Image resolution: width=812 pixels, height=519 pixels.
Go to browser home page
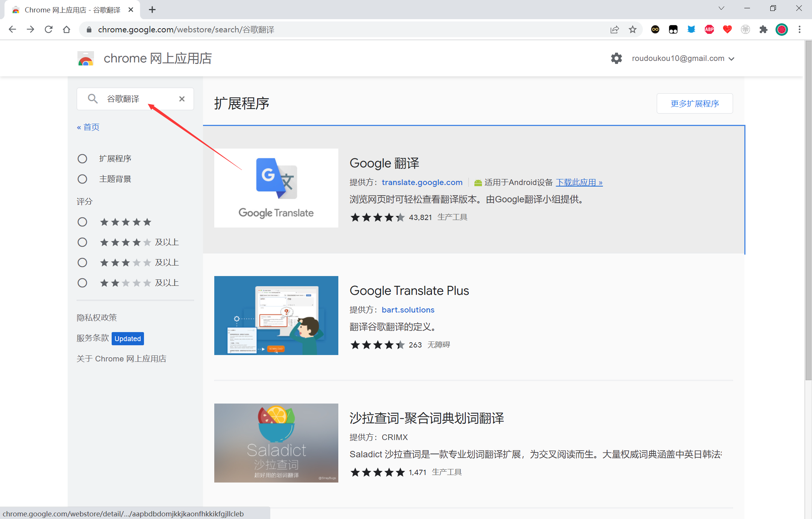(x=67, y=29)
